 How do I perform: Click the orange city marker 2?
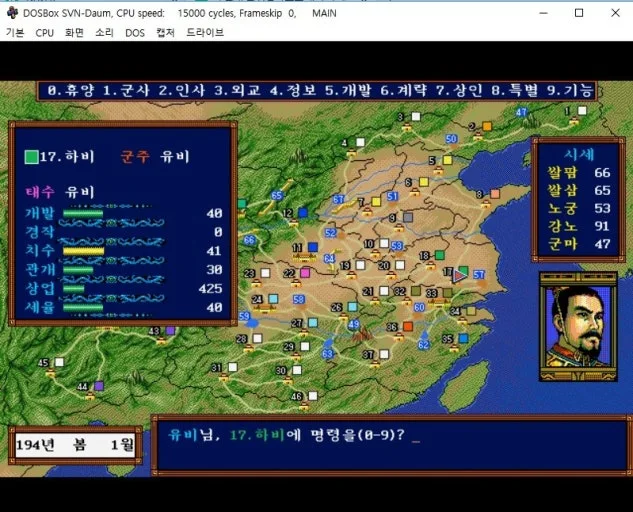tap(487, 126)
